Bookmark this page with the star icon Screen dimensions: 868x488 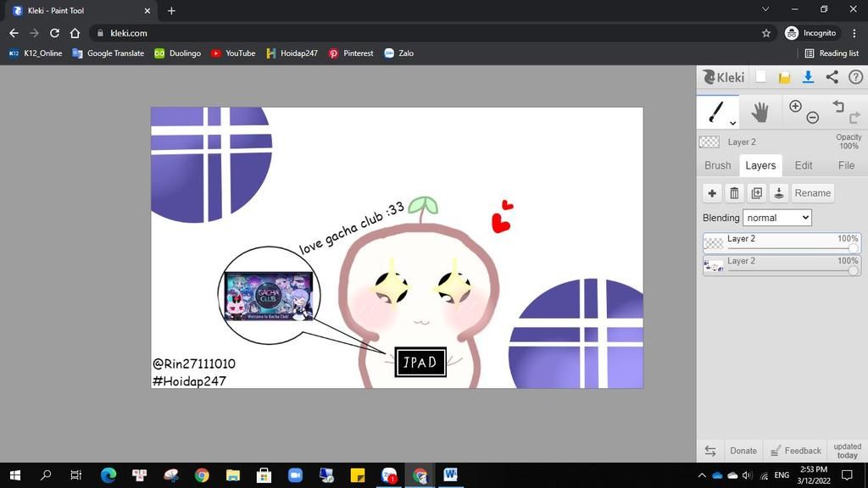(x=766, y=33)
